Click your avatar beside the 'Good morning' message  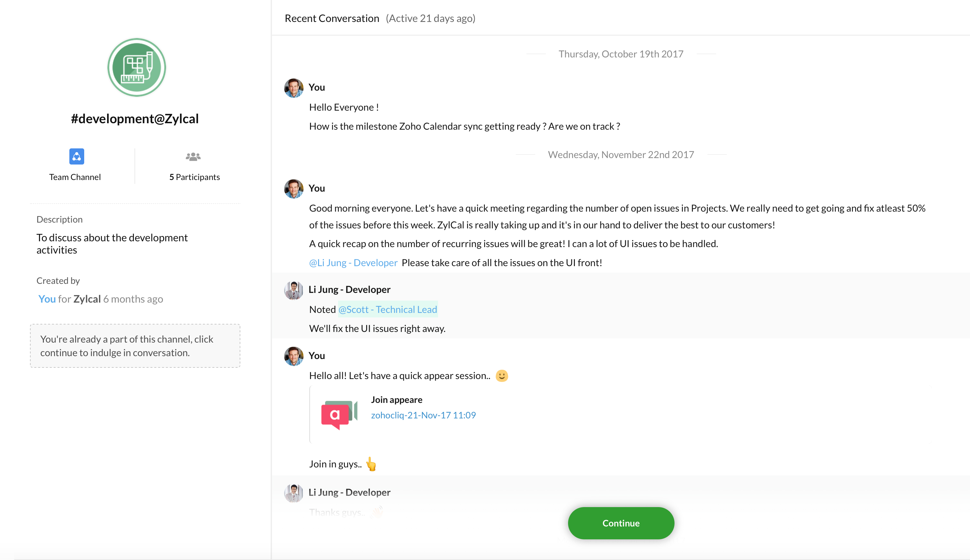pos(294,189)
